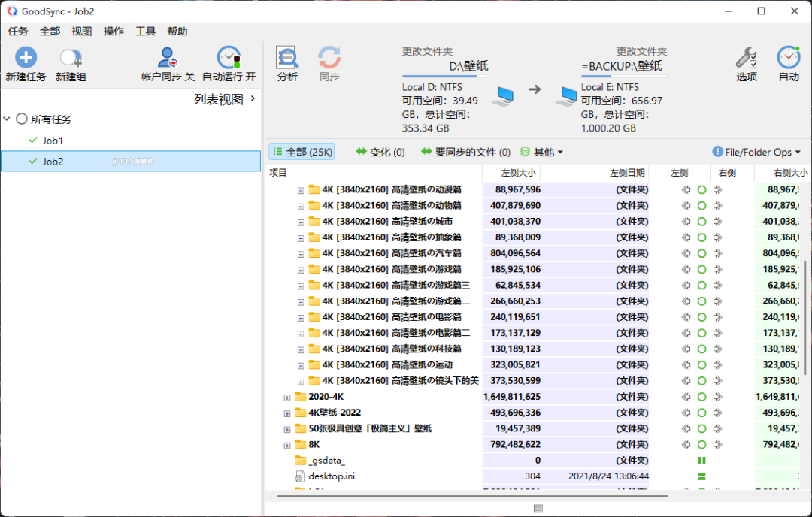
Task: Select the 所有任务 radio circle
Action: coord(22,119)
